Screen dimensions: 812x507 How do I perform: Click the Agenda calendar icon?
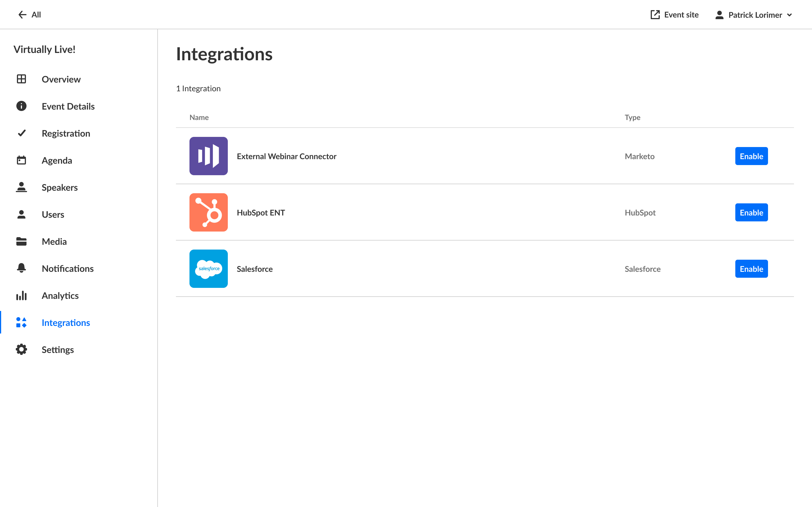pos(21,160)
